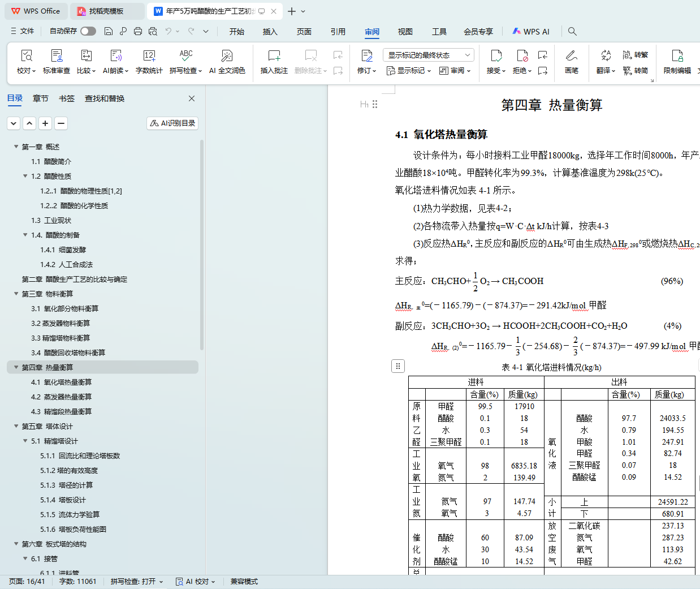The height and width of the screenshot is (589, 700).
Task: Open the 书签 bookmarks panel tab
Action: click(x=67, y=98)
